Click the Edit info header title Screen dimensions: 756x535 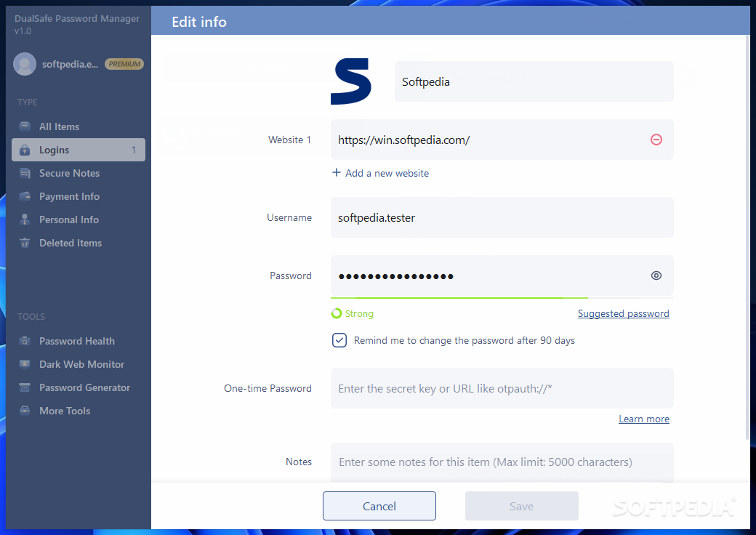pyautogui.click(x=199, y=22)
